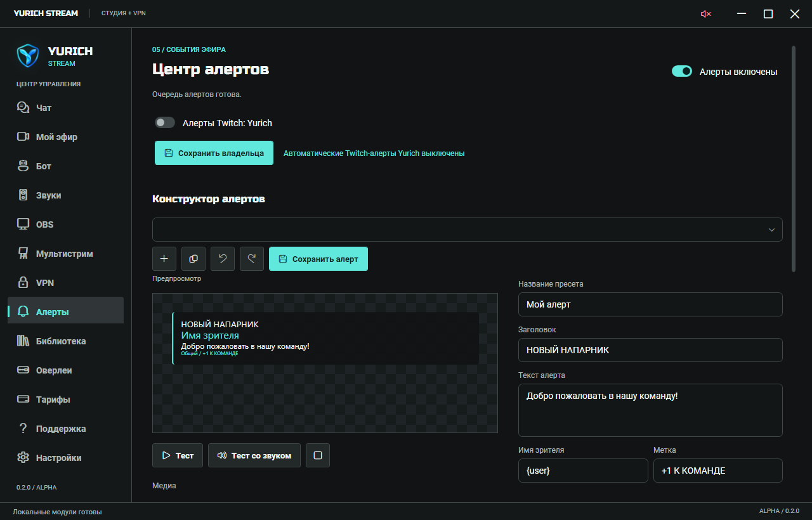Click the 05 / СОБЫТИЯ ЭФИРА breadcrumb text
The image size is (812, 520).
(x=188, y=49)
